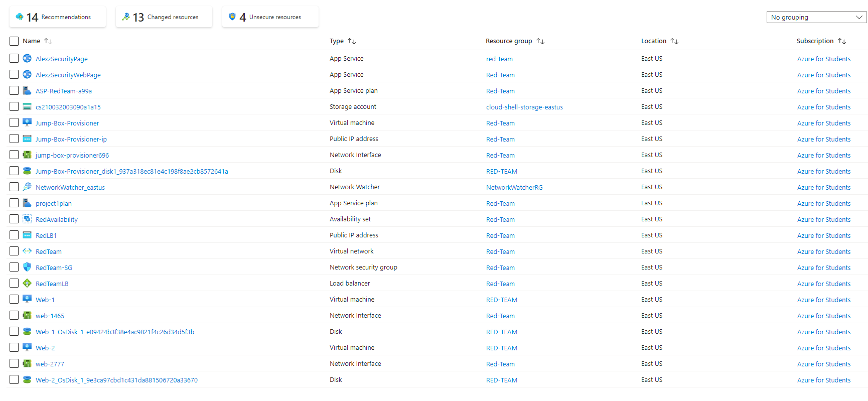Open the AlexzSecurityWebPage resource link
Screen dimensions: 868x401
tap(68, 75)
